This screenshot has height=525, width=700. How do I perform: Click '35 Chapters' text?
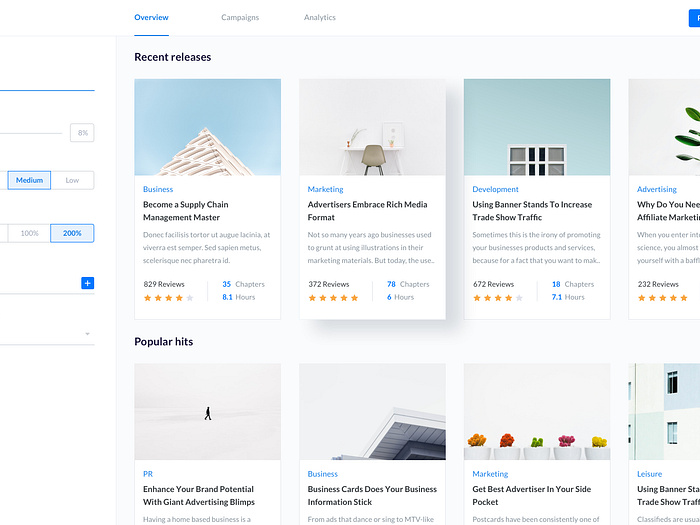coord(243,284)
